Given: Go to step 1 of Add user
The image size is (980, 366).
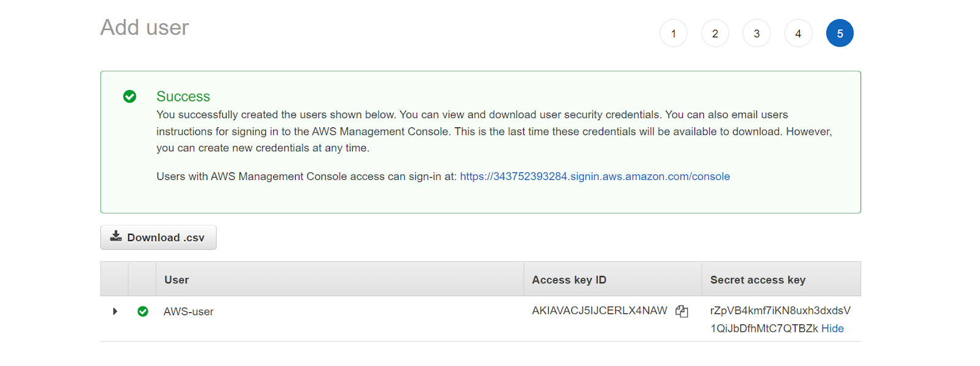Looking at the screenshot, I should (673, 34).
